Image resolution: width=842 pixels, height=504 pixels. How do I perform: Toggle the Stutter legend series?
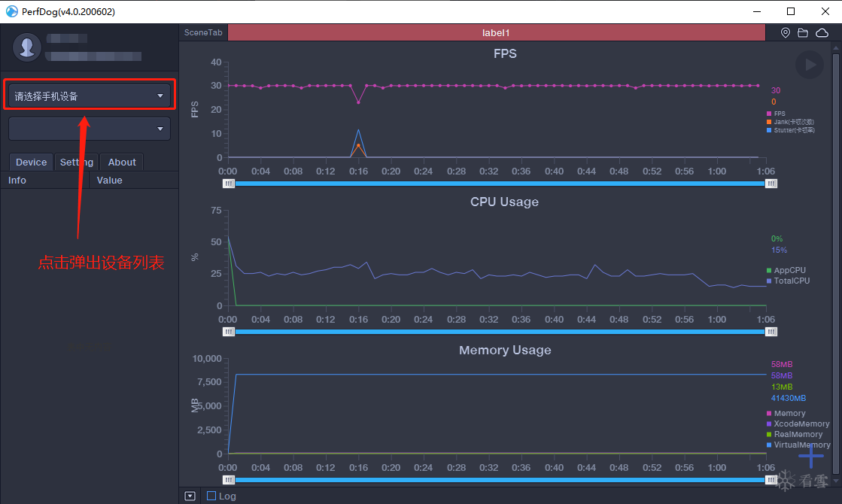coord(790,130)
